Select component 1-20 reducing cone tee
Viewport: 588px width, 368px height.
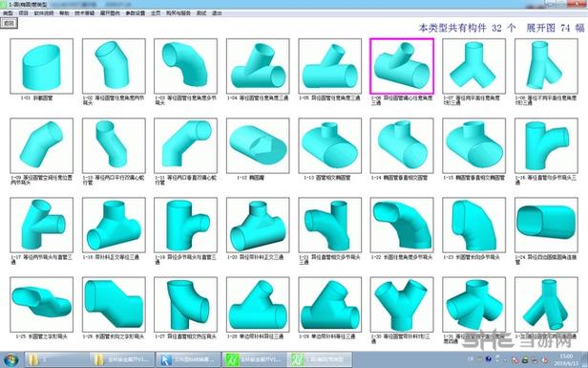click(258, 226)
